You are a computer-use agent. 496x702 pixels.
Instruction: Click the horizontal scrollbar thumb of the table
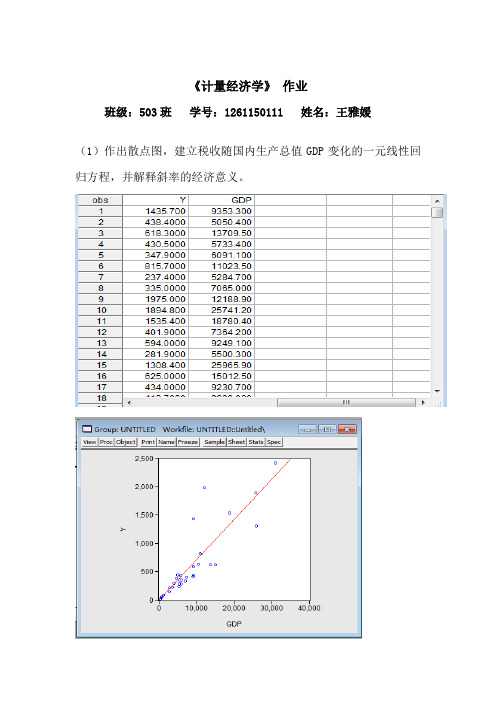346,402
